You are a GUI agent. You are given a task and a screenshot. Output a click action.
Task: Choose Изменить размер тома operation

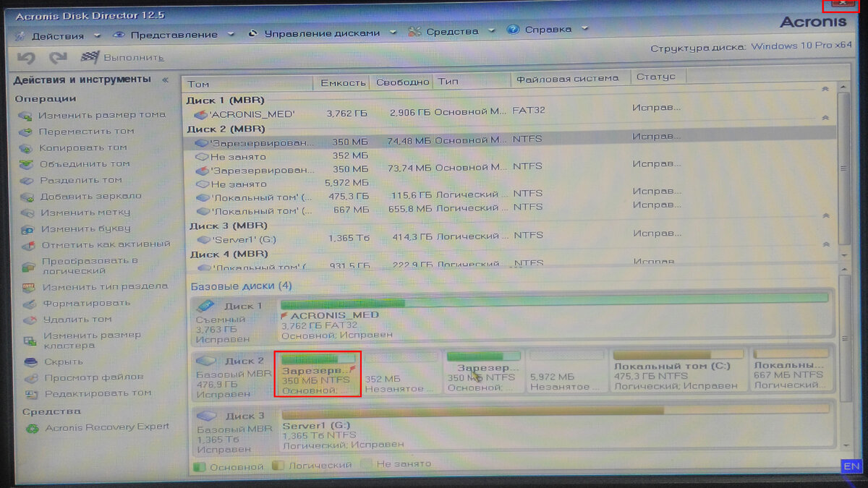point(93,115)
